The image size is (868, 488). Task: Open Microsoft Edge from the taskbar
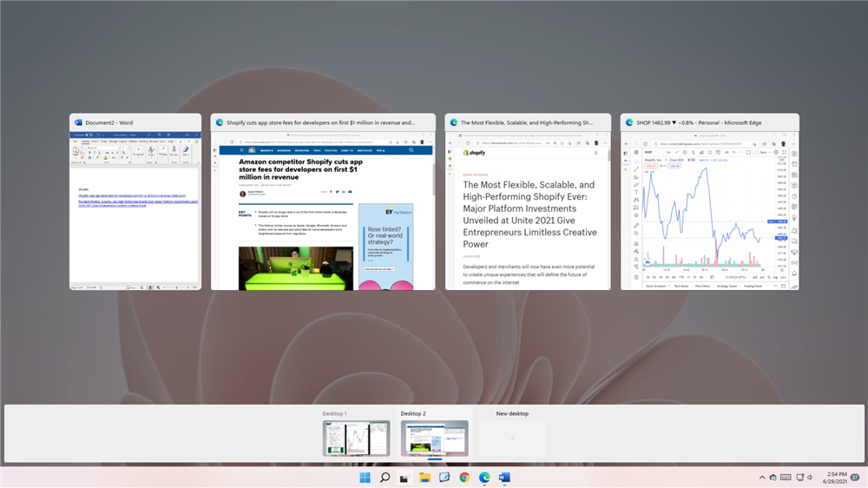[x=484, y=478]
